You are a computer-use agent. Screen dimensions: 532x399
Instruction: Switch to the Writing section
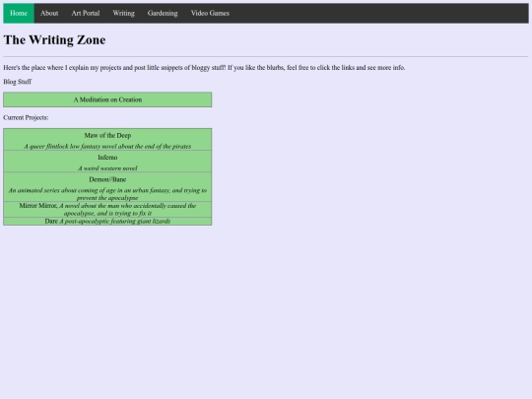[x=123, y=13]
